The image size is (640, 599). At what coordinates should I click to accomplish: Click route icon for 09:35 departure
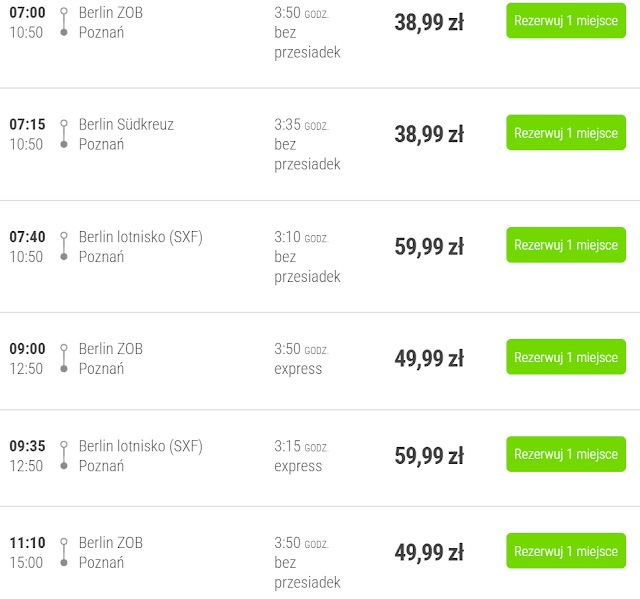tap(64, 455)
